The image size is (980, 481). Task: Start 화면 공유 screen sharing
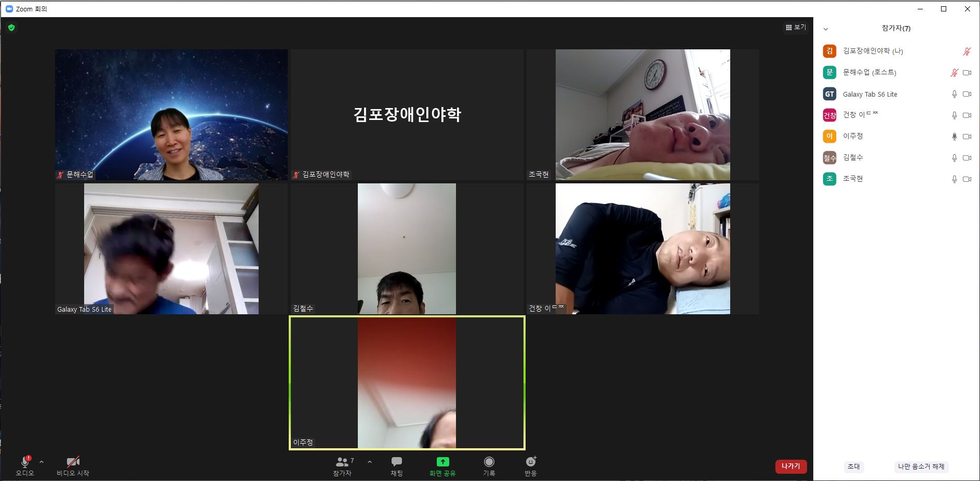click(x=442, y=466)
